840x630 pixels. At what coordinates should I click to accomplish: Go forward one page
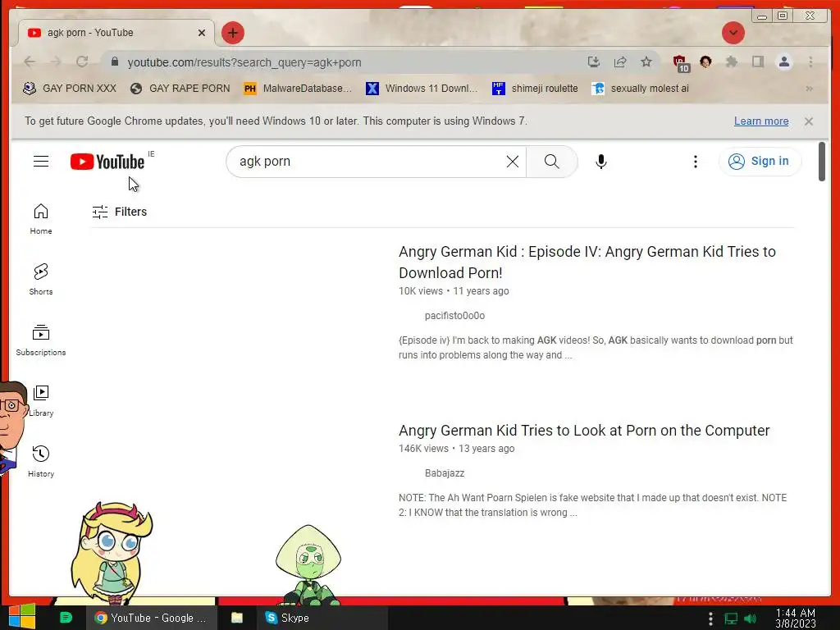click(x=56, y=62)
